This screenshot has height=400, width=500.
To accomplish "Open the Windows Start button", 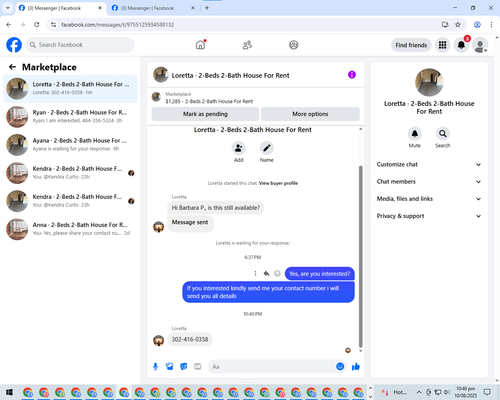I will pyautogui.click(x=9, y=392).
